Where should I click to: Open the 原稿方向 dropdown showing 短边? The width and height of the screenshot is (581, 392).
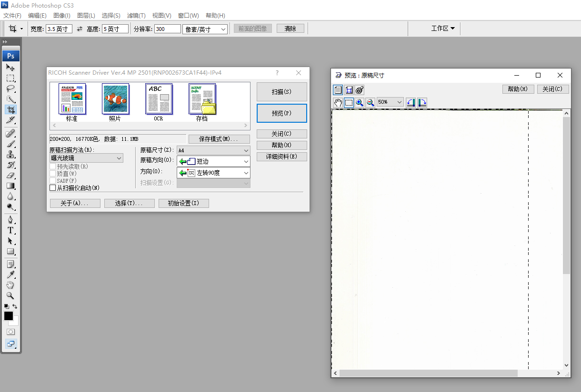tap(213, 162)
